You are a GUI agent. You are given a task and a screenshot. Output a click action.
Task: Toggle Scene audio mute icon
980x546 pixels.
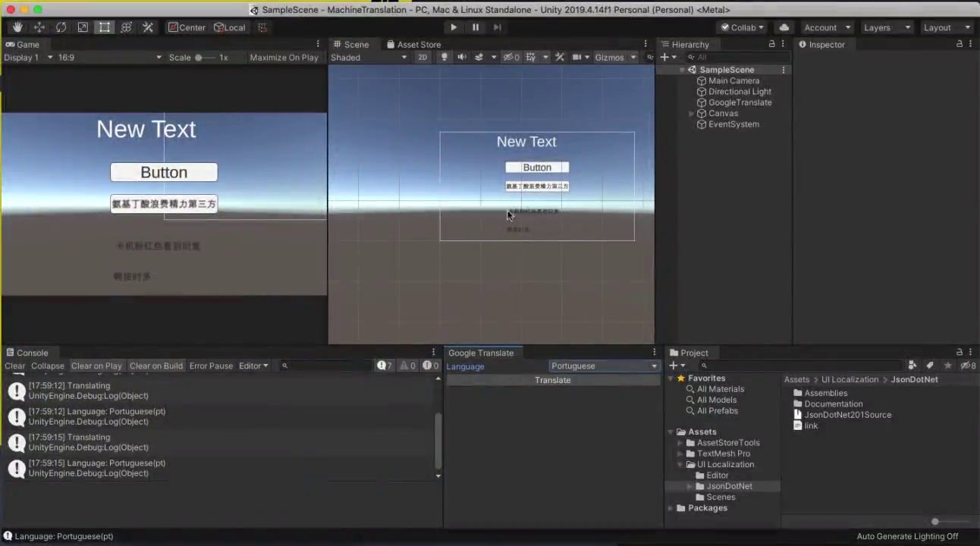pos(461,57)
